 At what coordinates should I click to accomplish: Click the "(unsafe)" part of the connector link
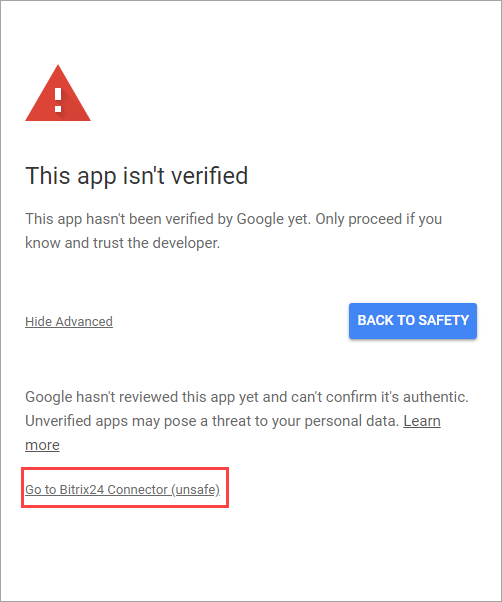pos(195,490)
